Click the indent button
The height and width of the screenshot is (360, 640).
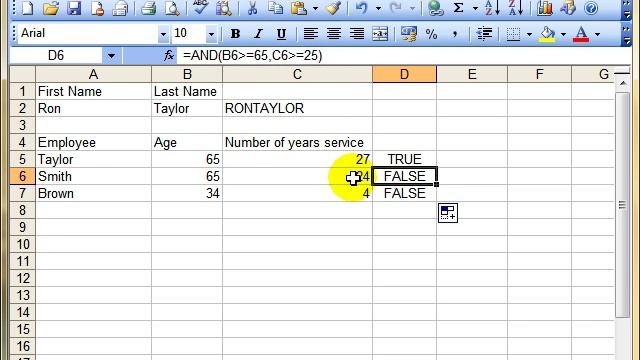tap(484, 34)
